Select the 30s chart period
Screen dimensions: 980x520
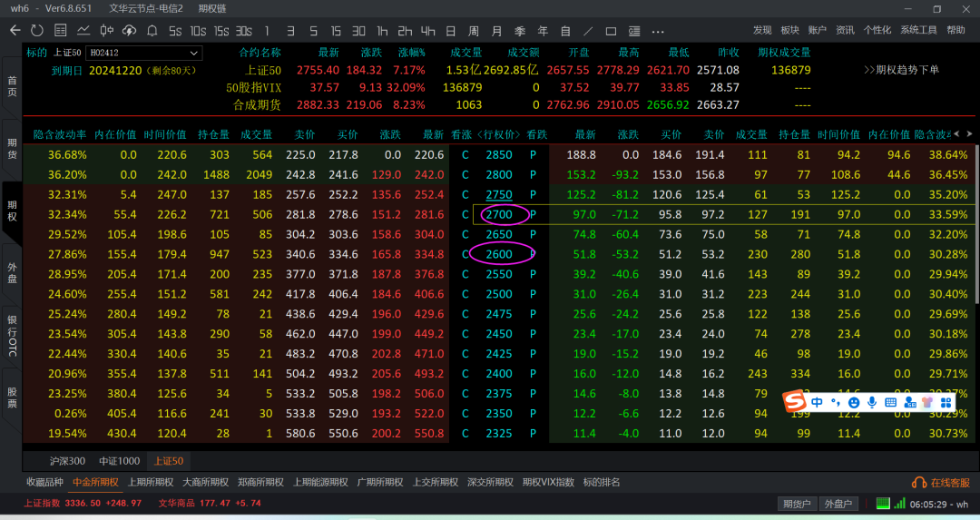click(244, 31)
